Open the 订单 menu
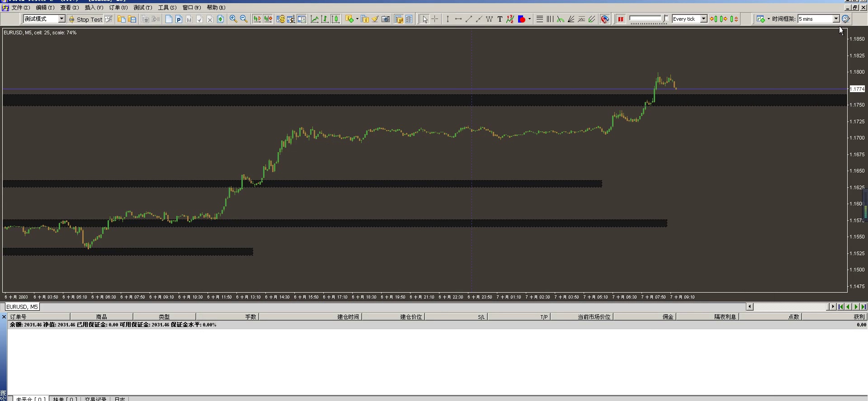This screenshot has width=868, height=401. pyautogui.click(x=118, y=7)
